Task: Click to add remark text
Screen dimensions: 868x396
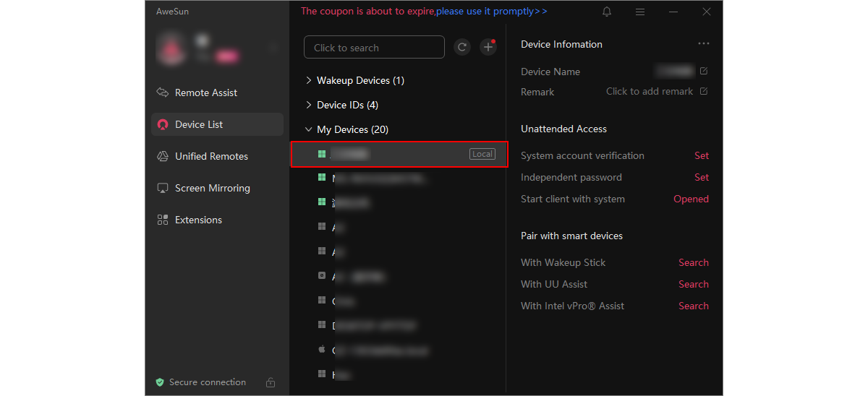Action: (650, 91)
